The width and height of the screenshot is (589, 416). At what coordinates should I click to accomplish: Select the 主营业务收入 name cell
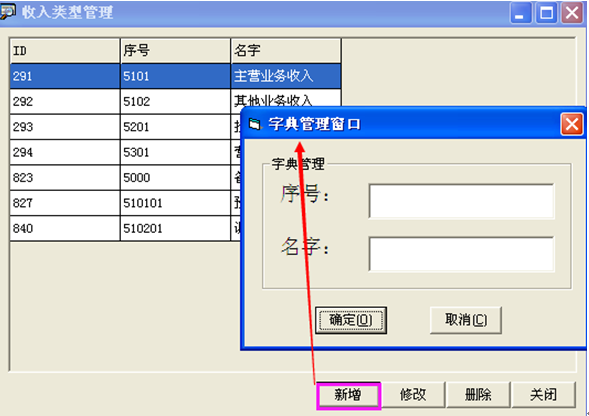[286, 76]
